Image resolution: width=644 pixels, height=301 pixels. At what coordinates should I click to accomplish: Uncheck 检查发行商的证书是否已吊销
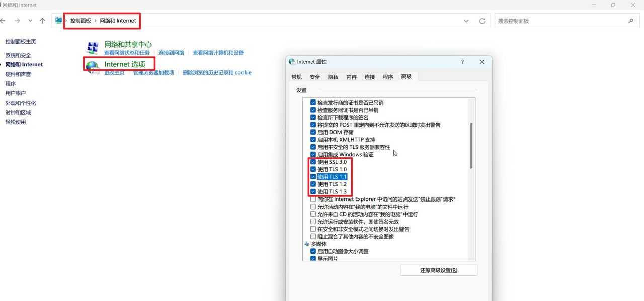tap(313, 103)
